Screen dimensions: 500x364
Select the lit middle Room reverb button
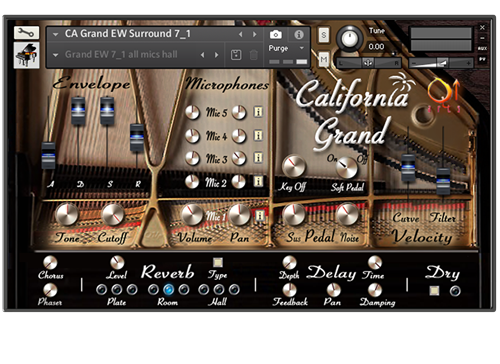(x=169, y=290)
